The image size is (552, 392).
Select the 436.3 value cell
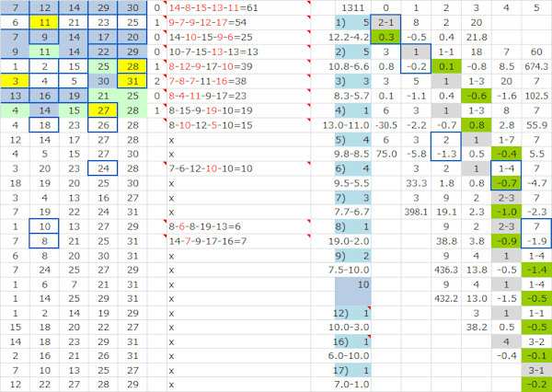446,271
